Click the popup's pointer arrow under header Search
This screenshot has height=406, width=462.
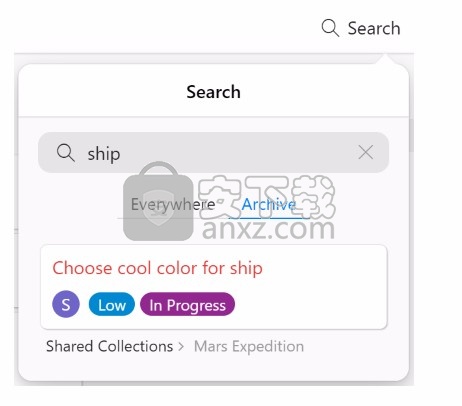pos(385,59)
